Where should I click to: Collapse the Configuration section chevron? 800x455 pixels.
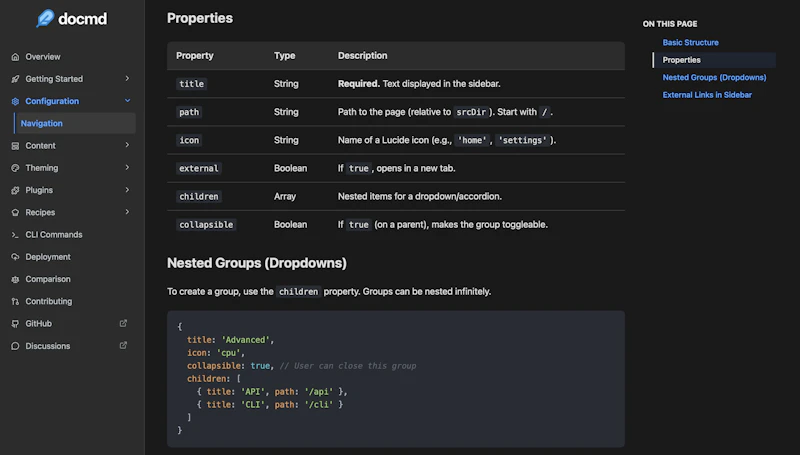(127, 101)
